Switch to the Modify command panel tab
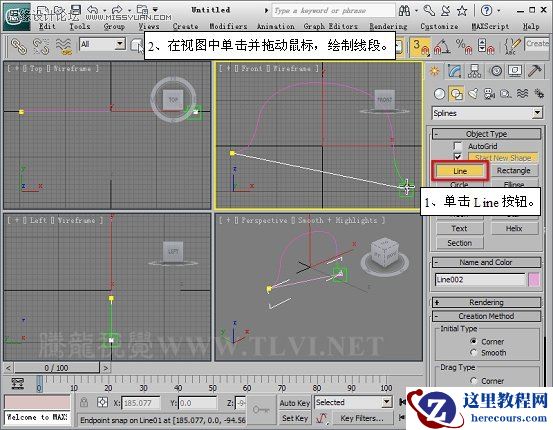This screenshot has width=553, height=430. coord(455,72)
